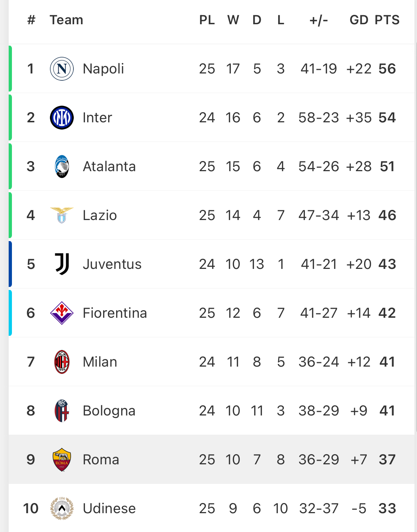The height and width of the screenshot is (532, 417).
Task: Select the highlighted Roma row
Action: coord(212,460)
